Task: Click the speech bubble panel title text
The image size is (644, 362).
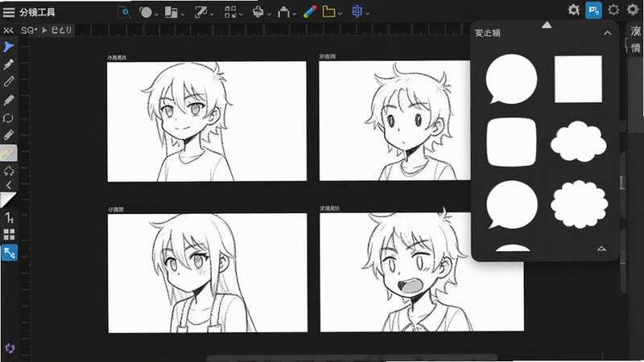Action: tap(488, 33)
